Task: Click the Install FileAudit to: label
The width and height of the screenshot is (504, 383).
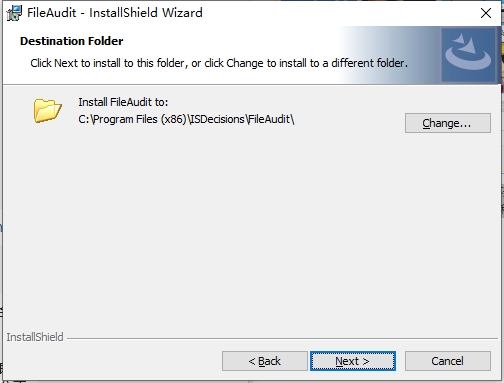Action: click(x=123, y=102)
